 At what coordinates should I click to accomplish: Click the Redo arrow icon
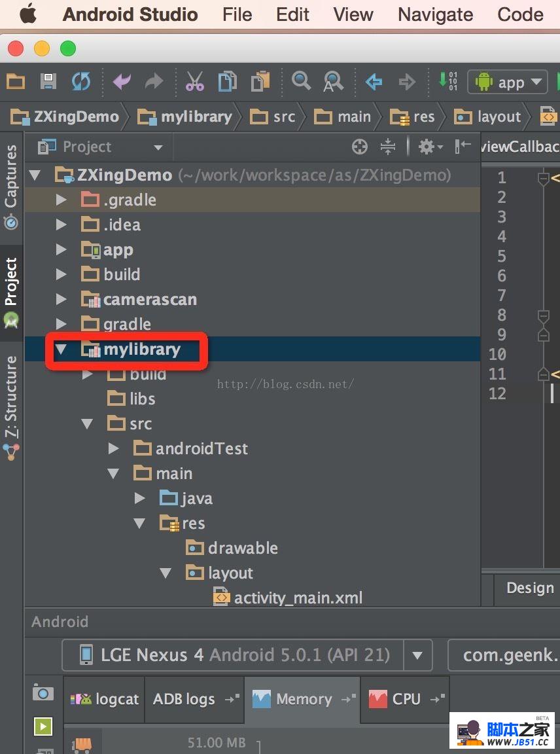pos(154,81)
